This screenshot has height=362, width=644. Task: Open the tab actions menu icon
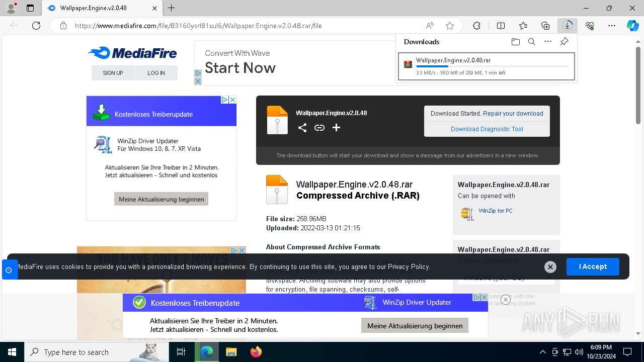(30, 8)
